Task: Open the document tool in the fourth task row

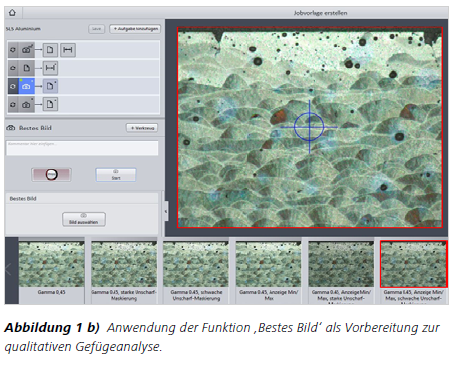Action: tap(50, 104)
